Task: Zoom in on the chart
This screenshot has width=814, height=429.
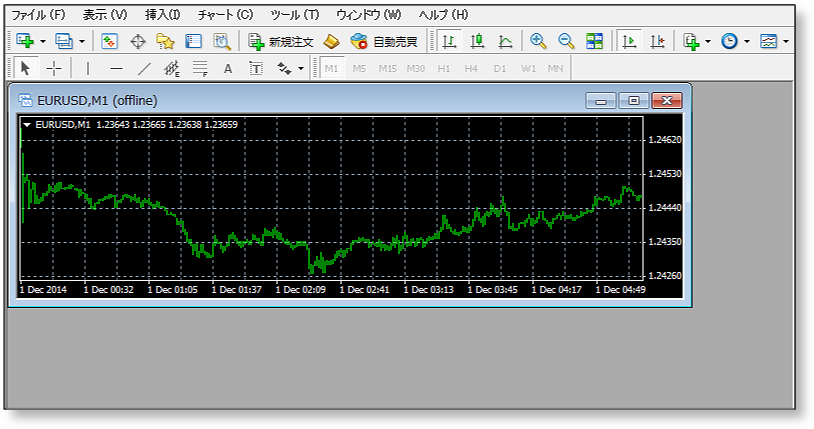Action: point(539,41)
